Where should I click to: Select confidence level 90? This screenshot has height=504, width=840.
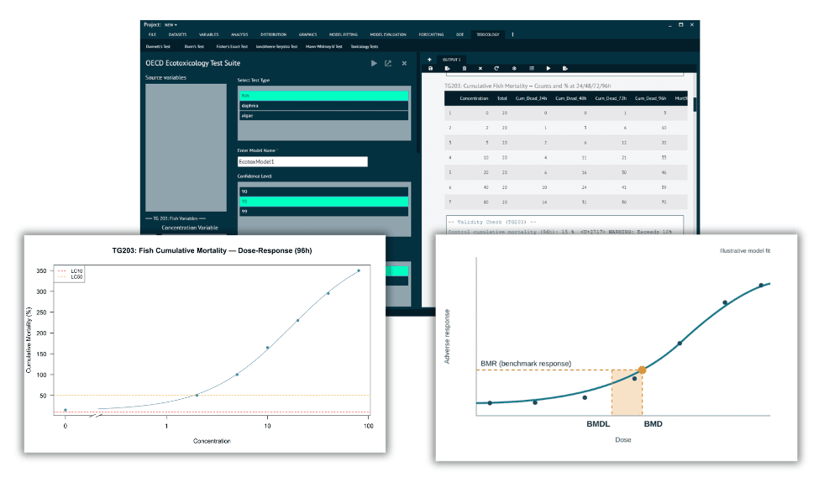point(323,192)
